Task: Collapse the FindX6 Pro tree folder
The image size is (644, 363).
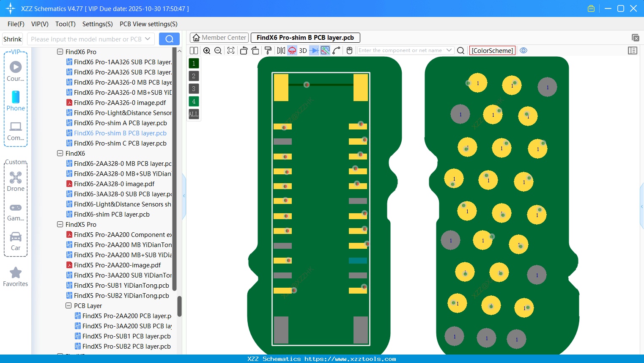Action: (x=60, y=52)
